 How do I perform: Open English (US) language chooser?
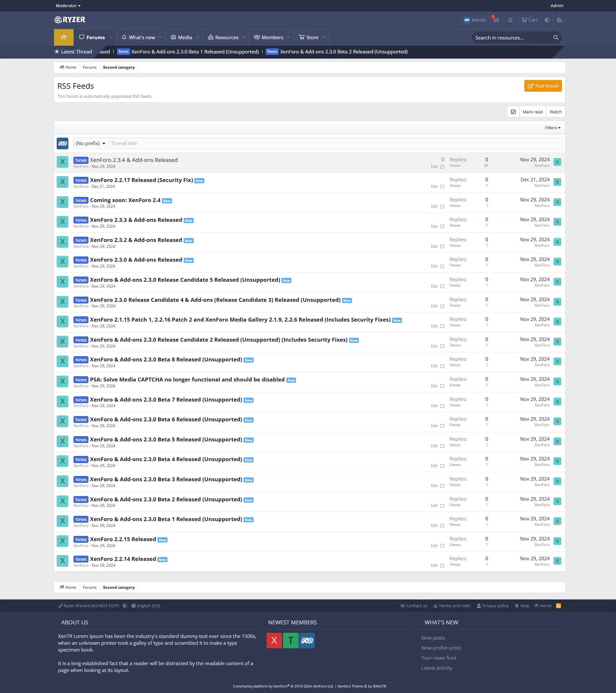click(145, 606)
